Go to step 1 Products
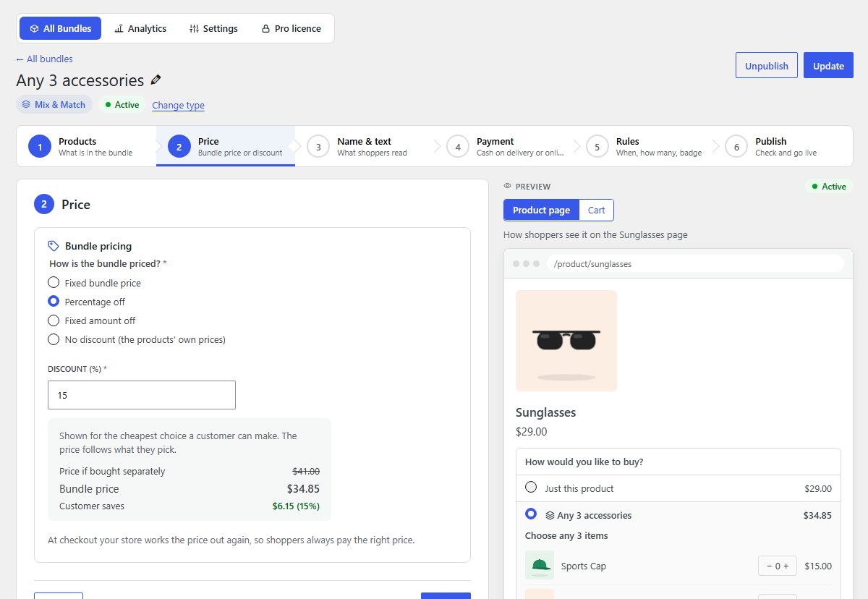This screenshot has height=599, width=868. point(86,146)
